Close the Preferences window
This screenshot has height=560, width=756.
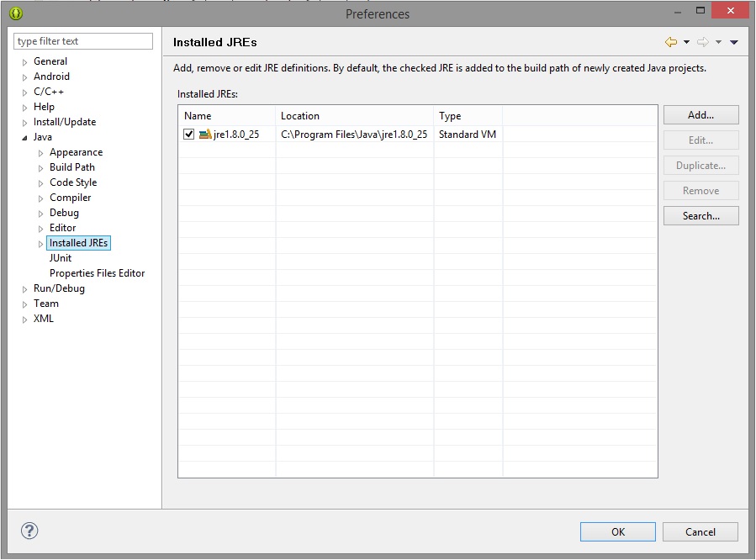[x=731, y=10]
